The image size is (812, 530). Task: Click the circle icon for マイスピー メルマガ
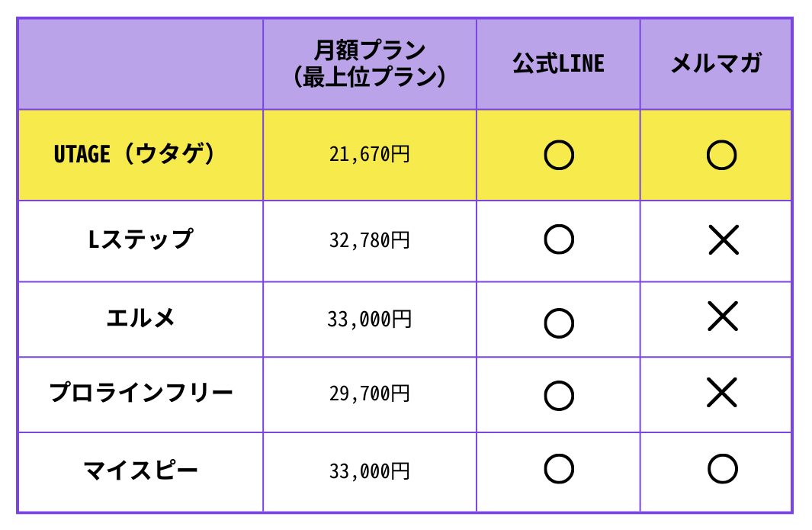pyautogui.click(x=722, y=469)
